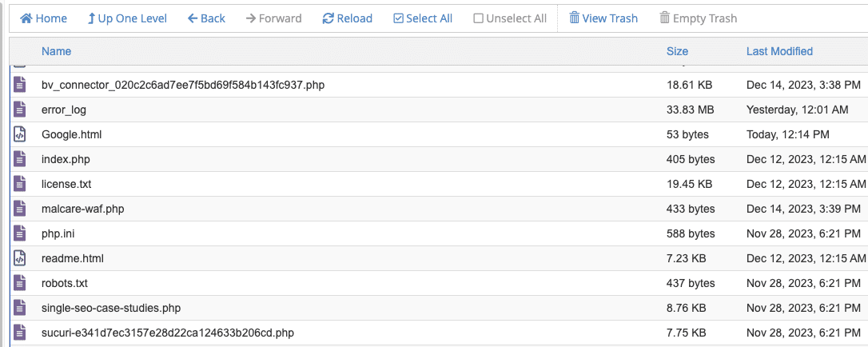Select the malcare-waf.php file
868x347 pixels.
(x=82, y=209)
